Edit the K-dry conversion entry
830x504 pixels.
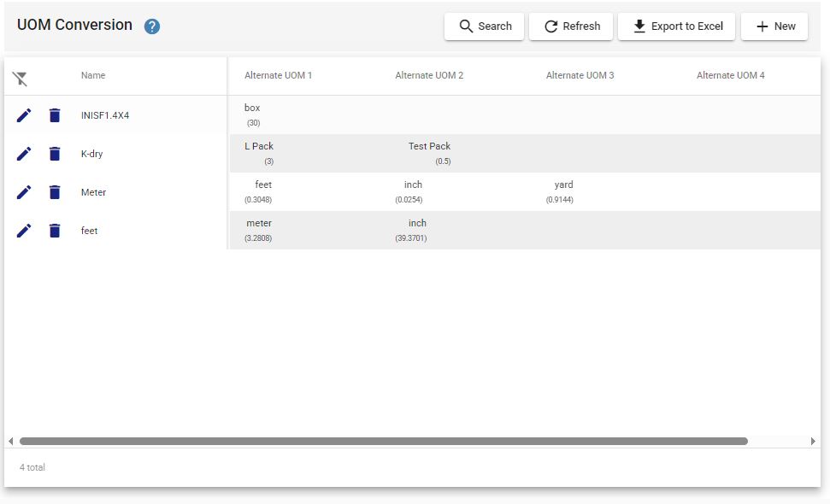[x=24, y=154]
